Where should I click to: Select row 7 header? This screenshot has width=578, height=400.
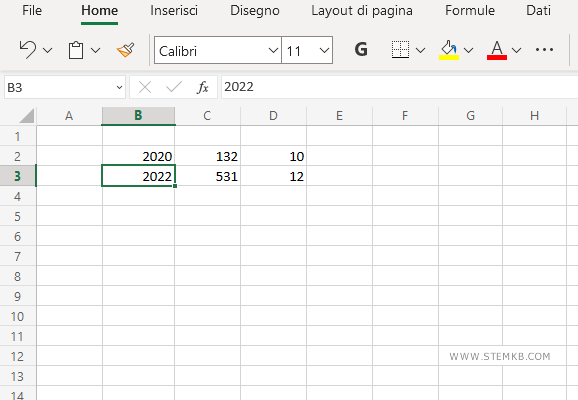click(x=18, y=256)
